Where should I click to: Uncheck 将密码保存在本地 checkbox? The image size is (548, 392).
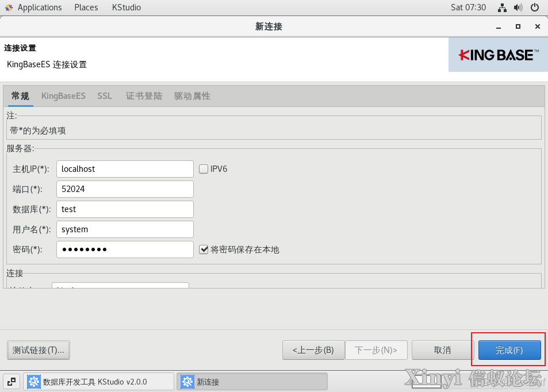[x=204, y=249]
